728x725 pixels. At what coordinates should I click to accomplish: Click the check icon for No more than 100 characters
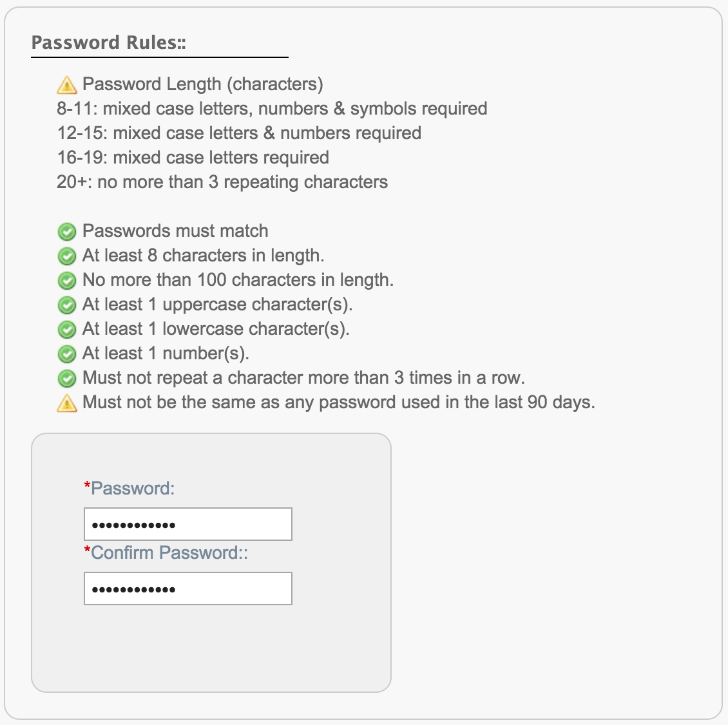point(67,281)
